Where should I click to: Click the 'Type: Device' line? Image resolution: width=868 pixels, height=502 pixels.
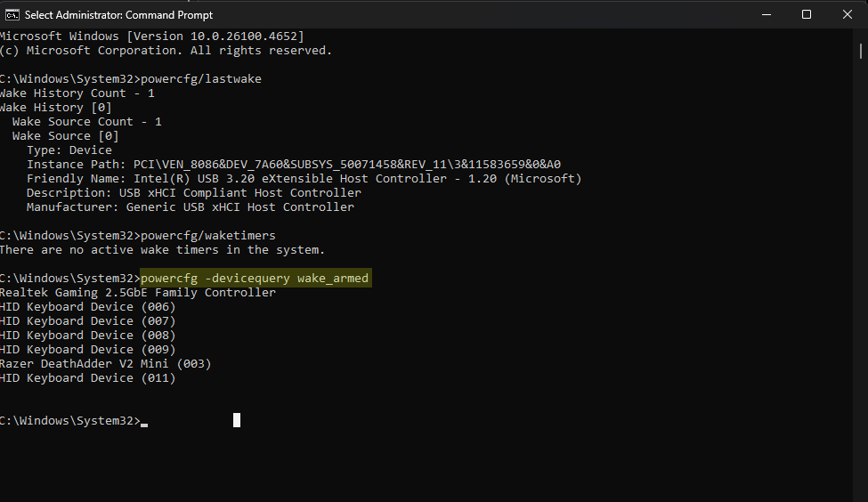point(69,150)
